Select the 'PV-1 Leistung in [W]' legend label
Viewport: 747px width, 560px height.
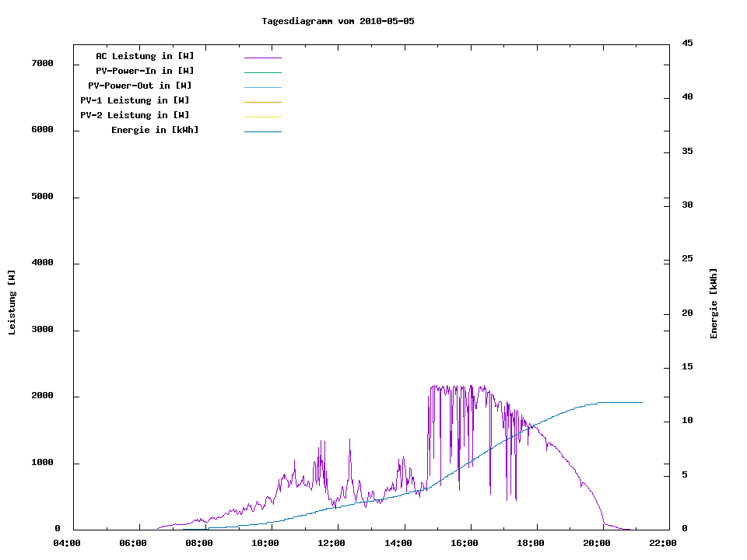pos(135,100)
